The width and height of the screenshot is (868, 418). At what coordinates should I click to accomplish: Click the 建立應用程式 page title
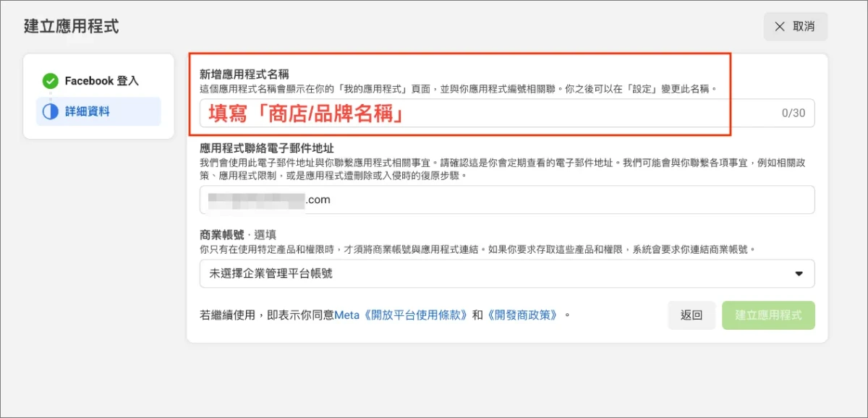[x=71, y=27]
